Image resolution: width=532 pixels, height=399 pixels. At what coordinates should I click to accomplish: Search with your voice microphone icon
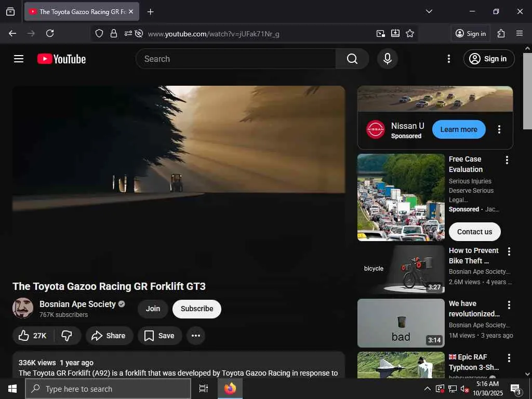tap(388, 59)
